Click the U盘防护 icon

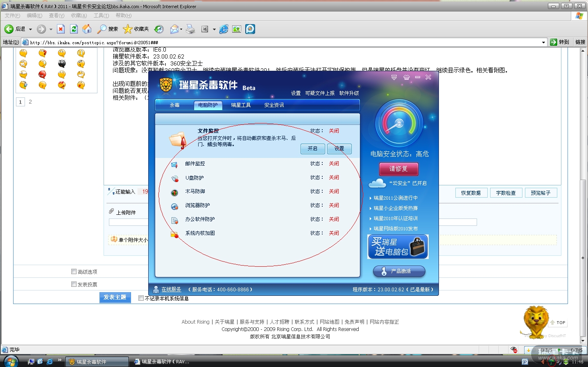coord(174,178)
